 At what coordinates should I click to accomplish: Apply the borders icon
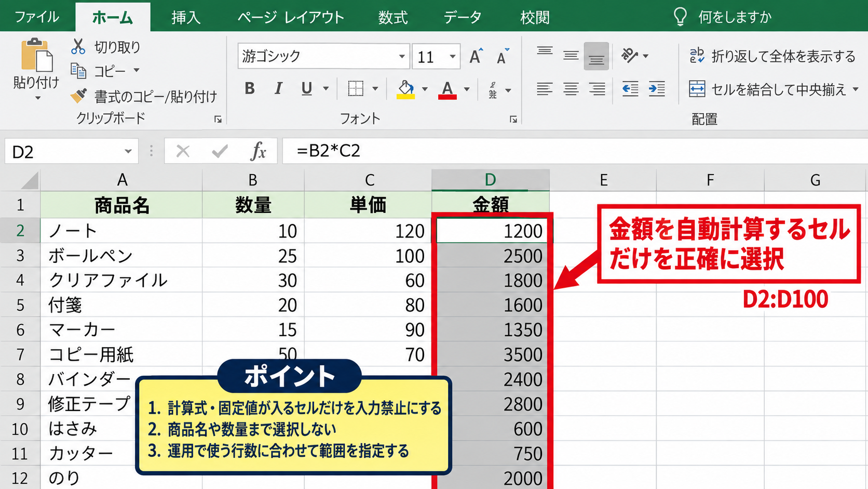(x=356, y=89)
